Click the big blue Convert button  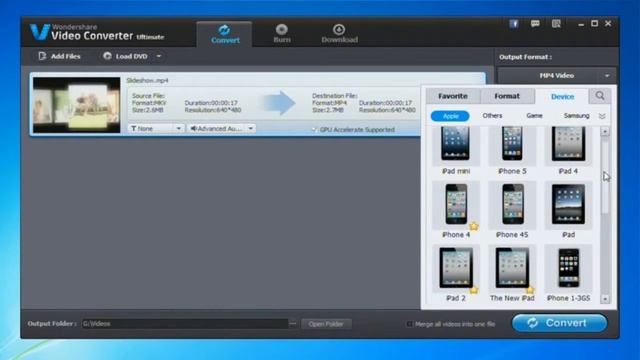click(560, 323)
